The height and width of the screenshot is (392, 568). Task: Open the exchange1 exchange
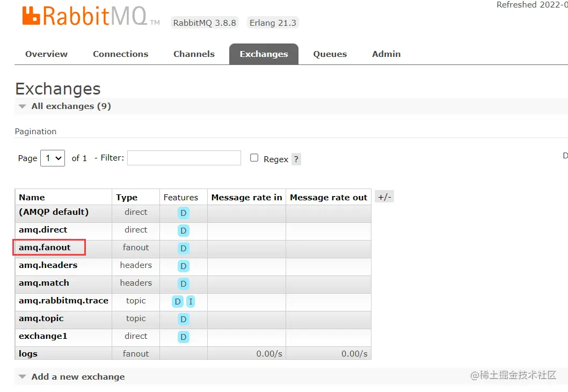[x=43, y=336]
